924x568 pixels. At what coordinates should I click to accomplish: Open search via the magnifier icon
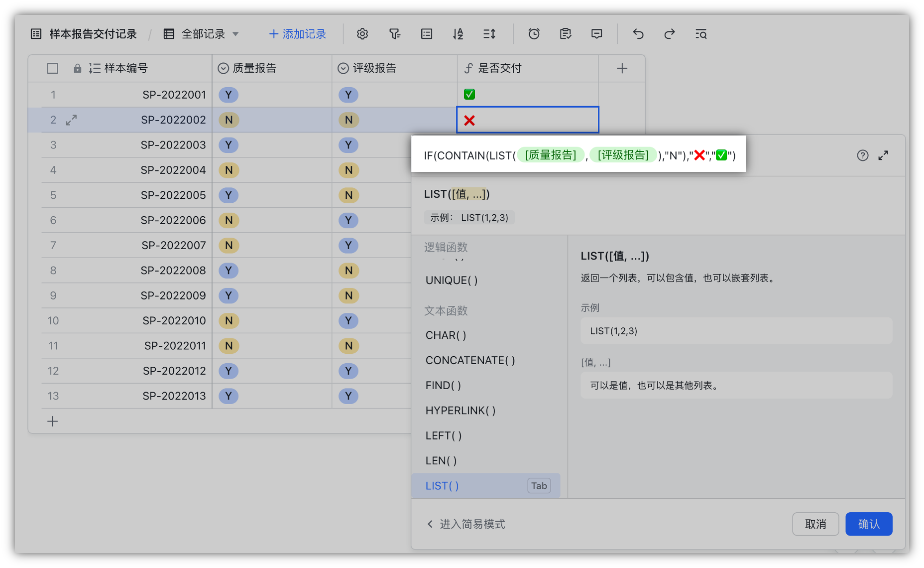point(700,34)
